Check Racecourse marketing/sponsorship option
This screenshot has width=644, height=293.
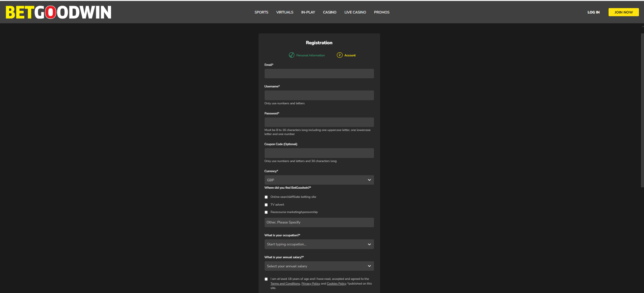(266, 212)
